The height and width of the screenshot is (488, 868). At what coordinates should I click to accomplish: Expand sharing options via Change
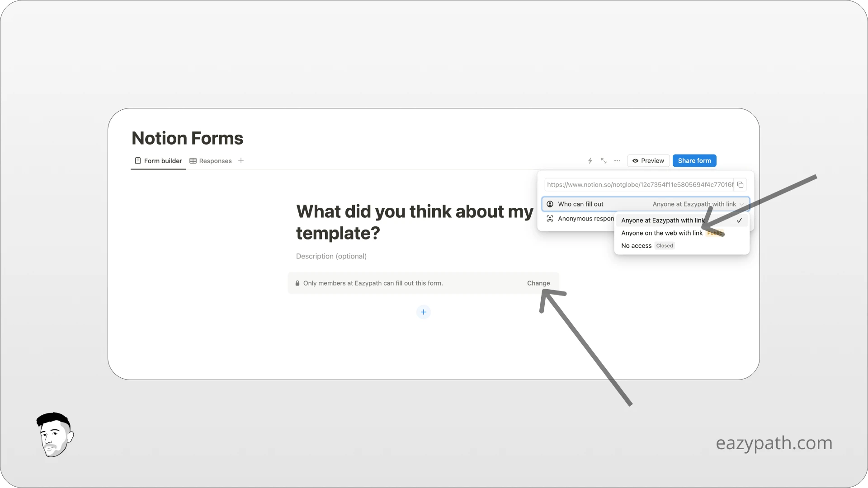click(x=538, y=283)
